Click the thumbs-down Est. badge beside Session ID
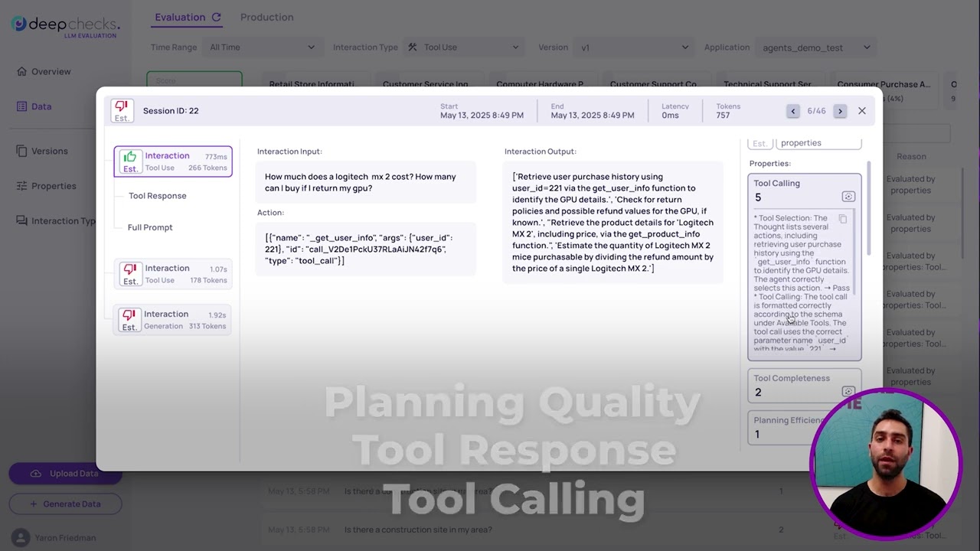Viewport: 980px width, 551px height. (x=122, y=111)
